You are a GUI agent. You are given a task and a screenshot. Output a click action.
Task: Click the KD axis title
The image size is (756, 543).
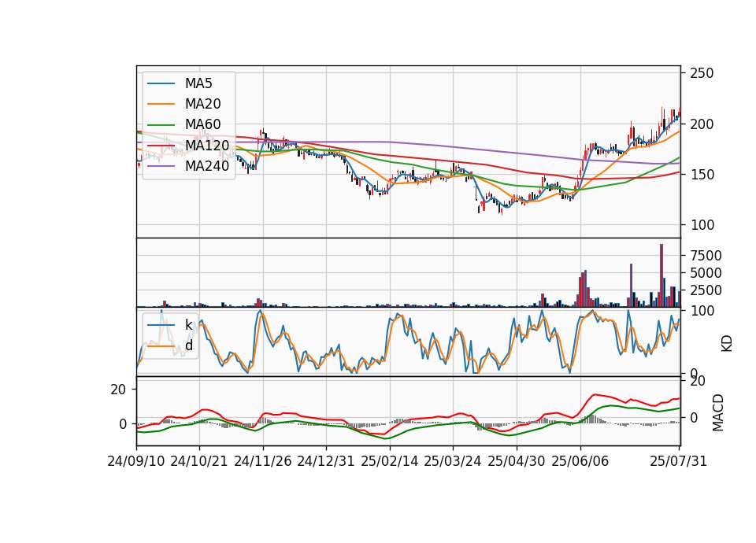coord(727,344)
